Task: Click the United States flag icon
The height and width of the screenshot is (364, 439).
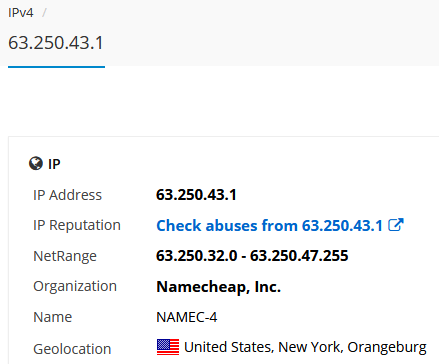Action: [168, 347]
